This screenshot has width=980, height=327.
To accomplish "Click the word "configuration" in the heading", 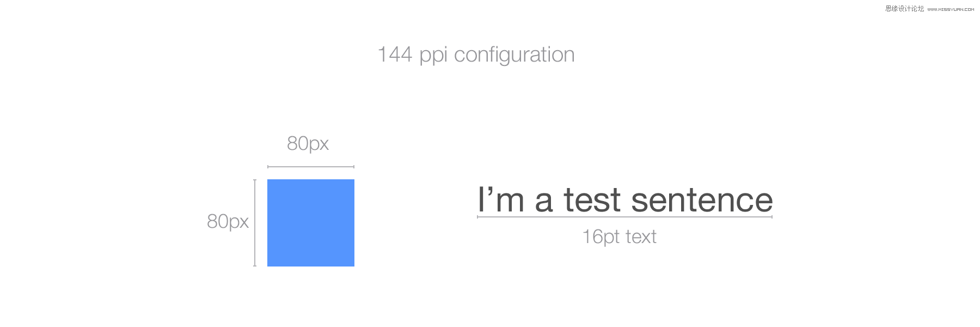I will click(x=514, y=55).
